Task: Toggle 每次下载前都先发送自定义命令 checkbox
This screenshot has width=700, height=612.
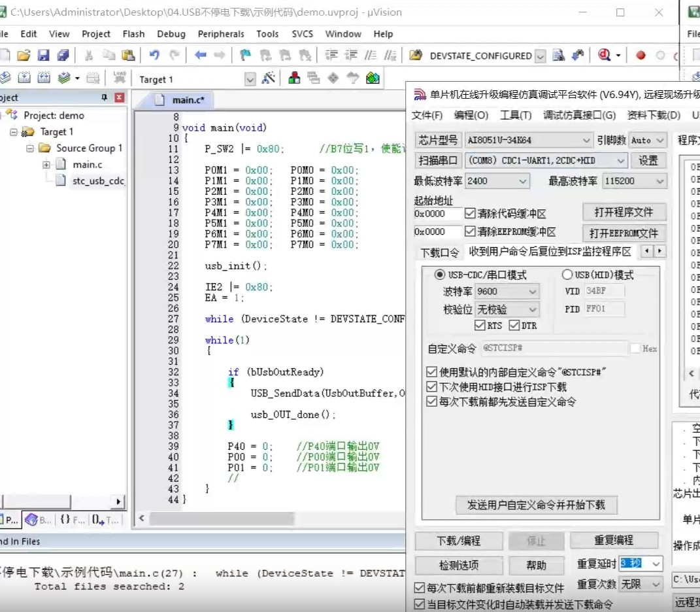Action: click(x=431, y=401)
